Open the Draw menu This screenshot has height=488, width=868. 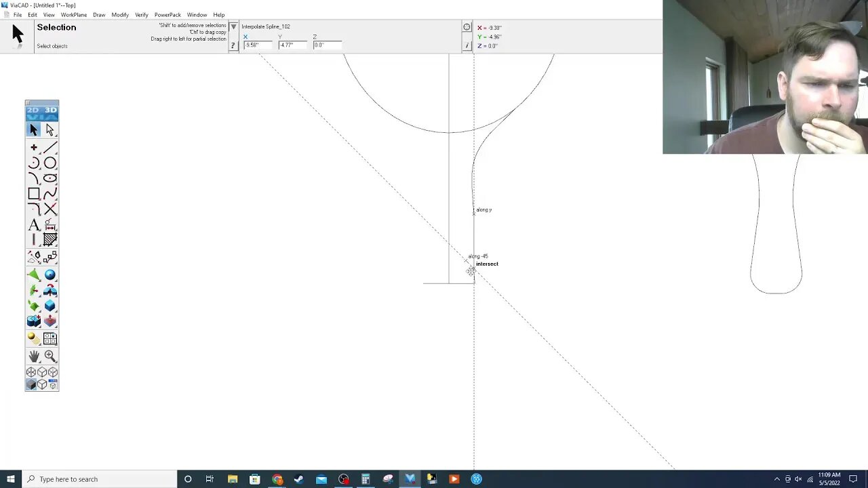point(99,15)
